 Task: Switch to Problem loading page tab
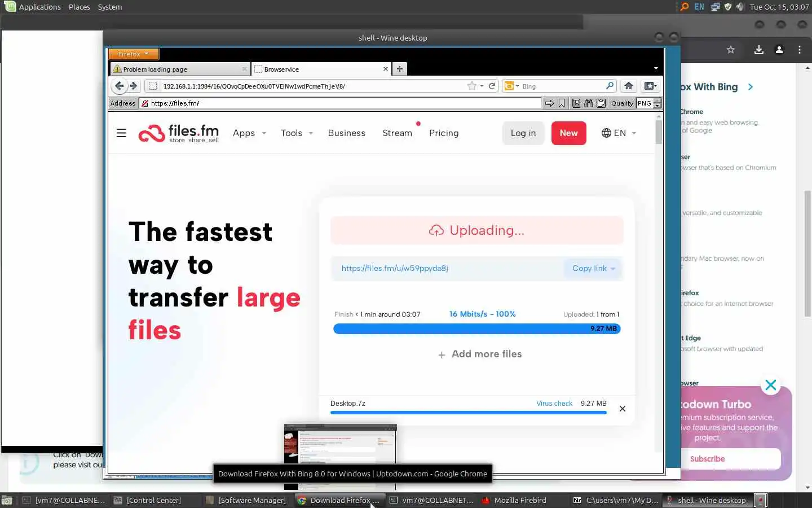[x=180, y=69]
